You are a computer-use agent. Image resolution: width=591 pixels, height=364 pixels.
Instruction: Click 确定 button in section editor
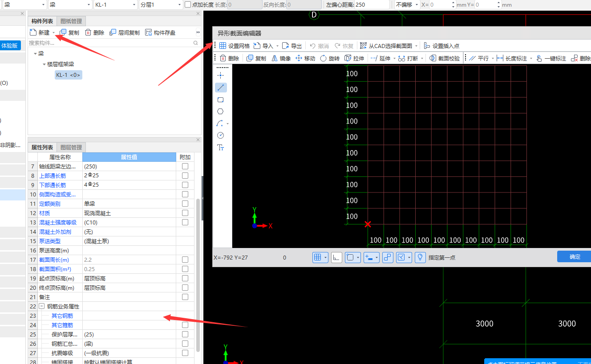coord(575,256)
